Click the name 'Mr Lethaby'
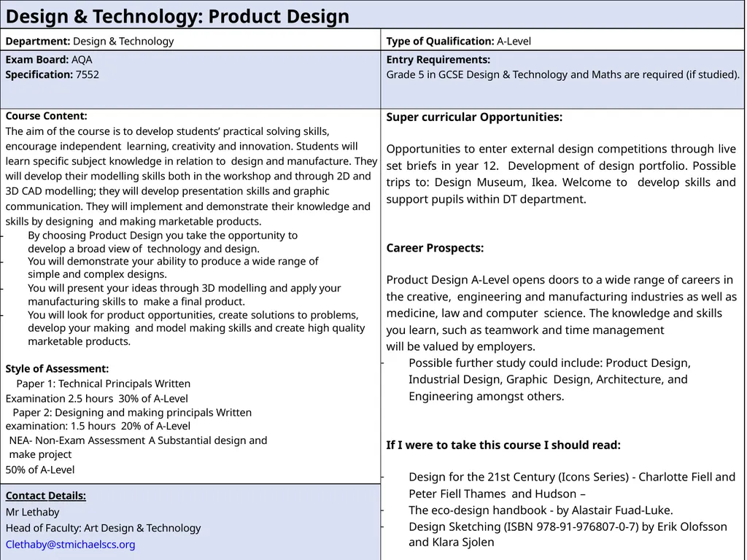The width and height of the screenshot is (747, 560). tap(32, 512)
